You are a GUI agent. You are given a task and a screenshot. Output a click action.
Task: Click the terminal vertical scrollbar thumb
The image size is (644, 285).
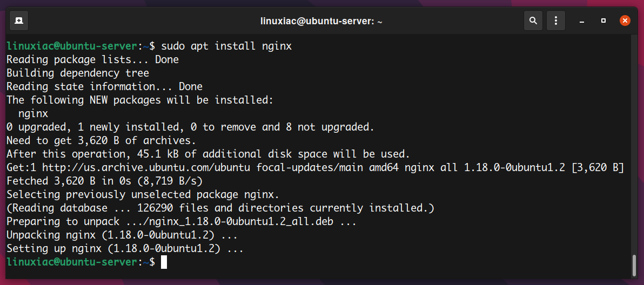pyautogui.click(x=635, y=265)
